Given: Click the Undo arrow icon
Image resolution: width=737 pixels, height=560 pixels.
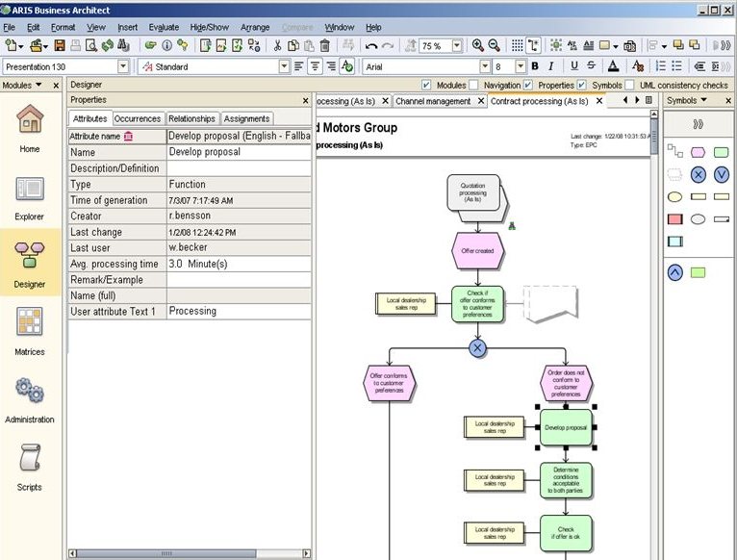Looking at the screenshot, I should coord(371,46).
